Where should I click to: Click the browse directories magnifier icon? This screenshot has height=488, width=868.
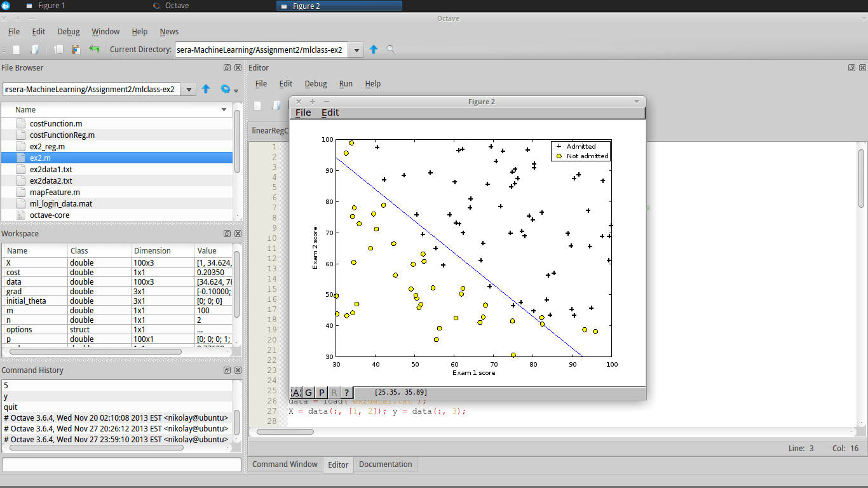391,49
